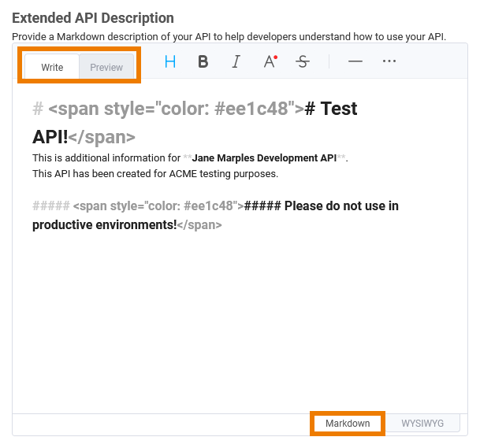Click the closing span tag after "environments!"
The image size is (480, 448).
tap(199, 225)
